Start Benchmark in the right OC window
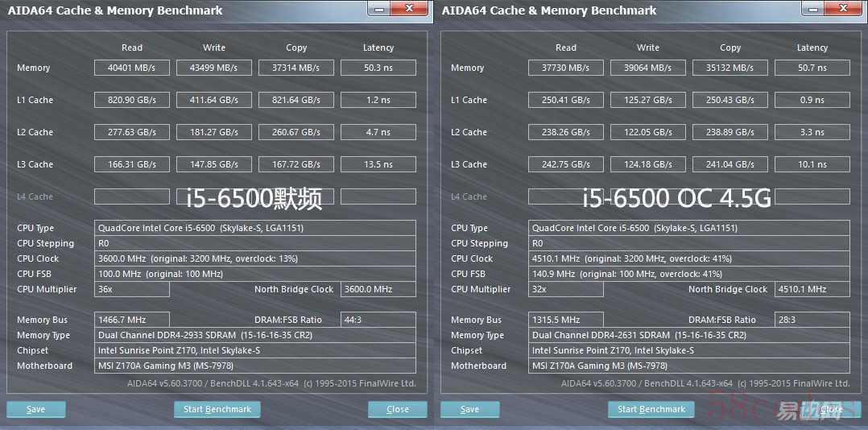 point(651,410)
